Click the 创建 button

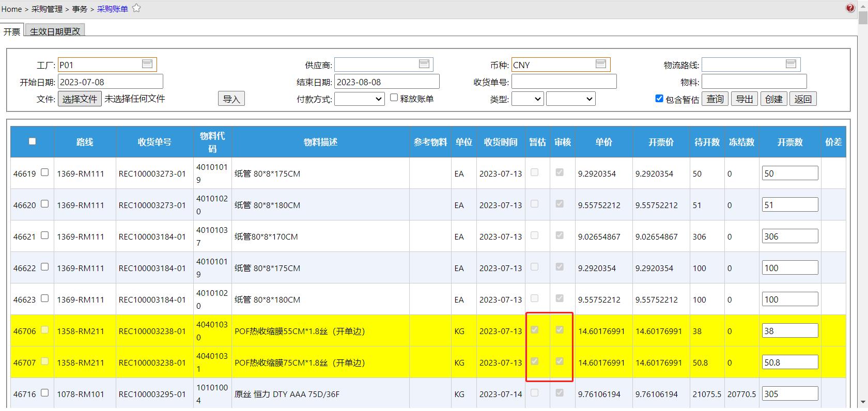pyautogui.click(x=773, y=99)
